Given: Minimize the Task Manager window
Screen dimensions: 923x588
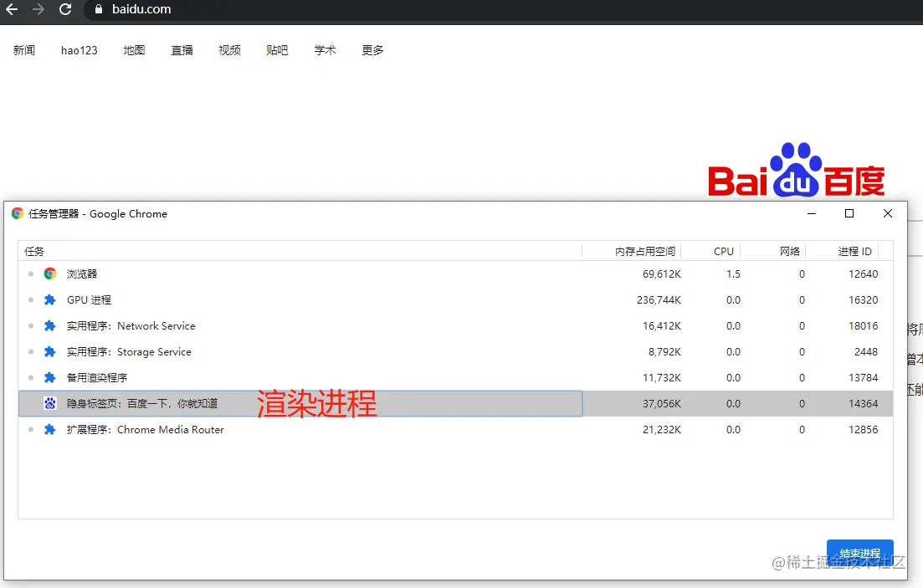Looking at the screenshot, I should 812,213.
